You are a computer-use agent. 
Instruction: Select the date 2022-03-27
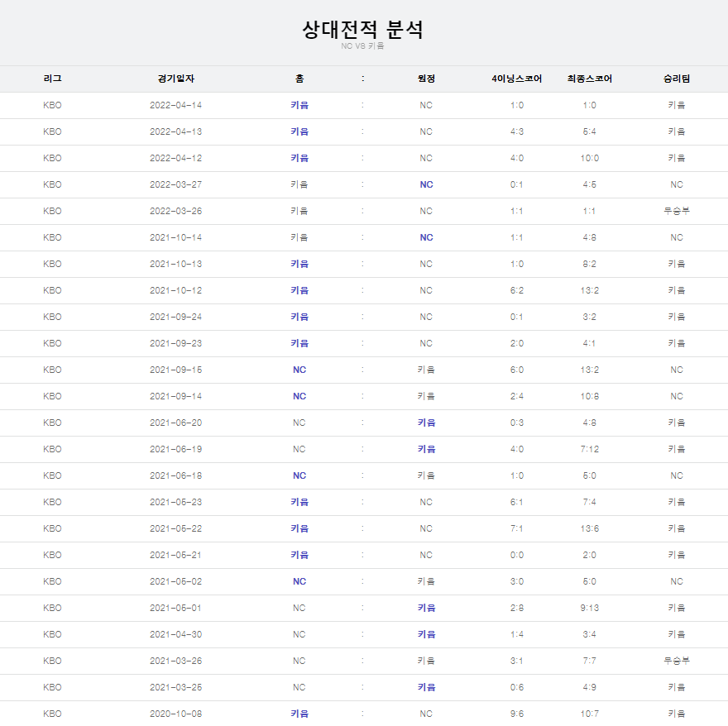click(x=176, y=184)
